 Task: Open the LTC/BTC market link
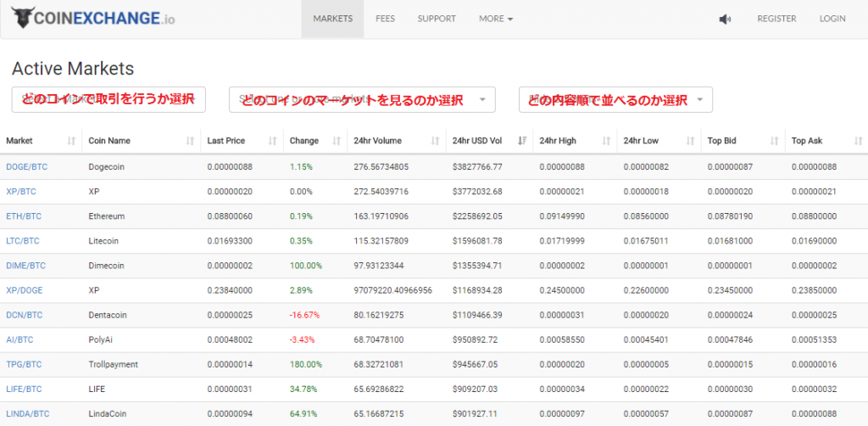click(23, 241)
